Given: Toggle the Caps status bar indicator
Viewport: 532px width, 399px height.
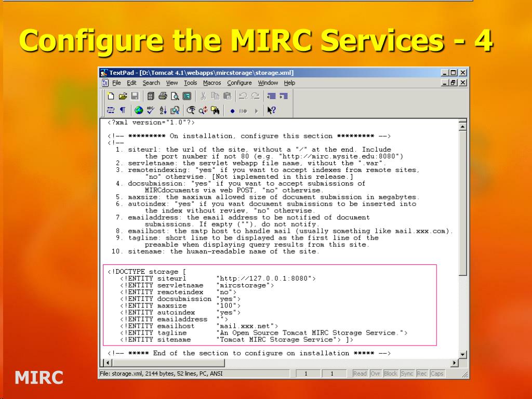Looking at the screenshot, I should coord(437,374).
